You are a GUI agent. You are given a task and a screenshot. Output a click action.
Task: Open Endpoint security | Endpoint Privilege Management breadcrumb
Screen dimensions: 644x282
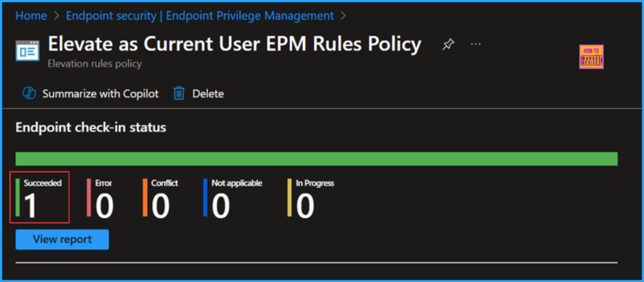(x=199, y=16)
